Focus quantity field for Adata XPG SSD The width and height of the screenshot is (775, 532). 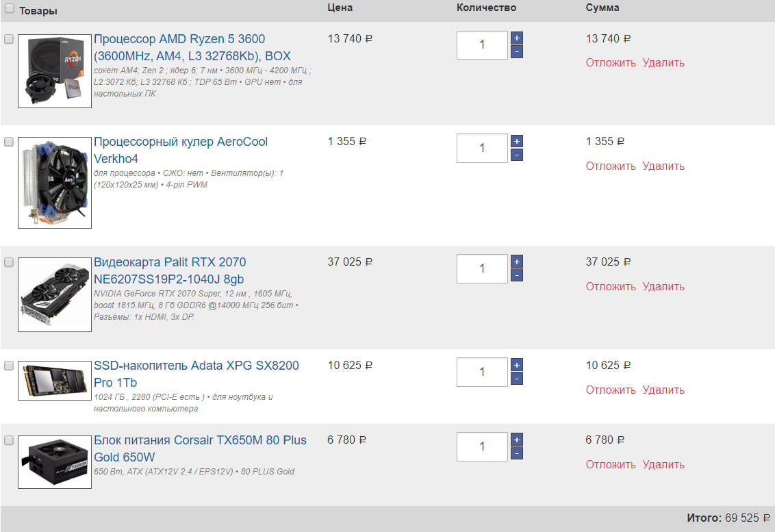tap(482, 372)
